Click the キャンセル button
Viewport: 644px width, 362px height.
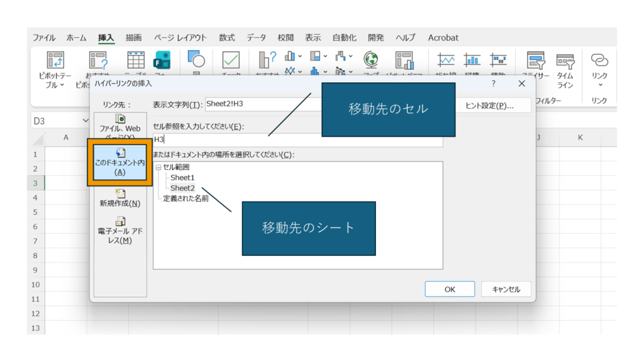pyautogui.click(x=506, y=289)
